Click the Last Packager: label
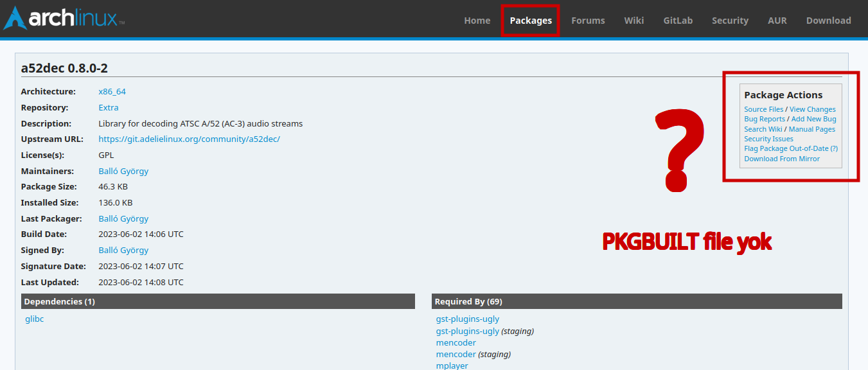The width and height of the screenshot is (868, 370). pos(51,219)
